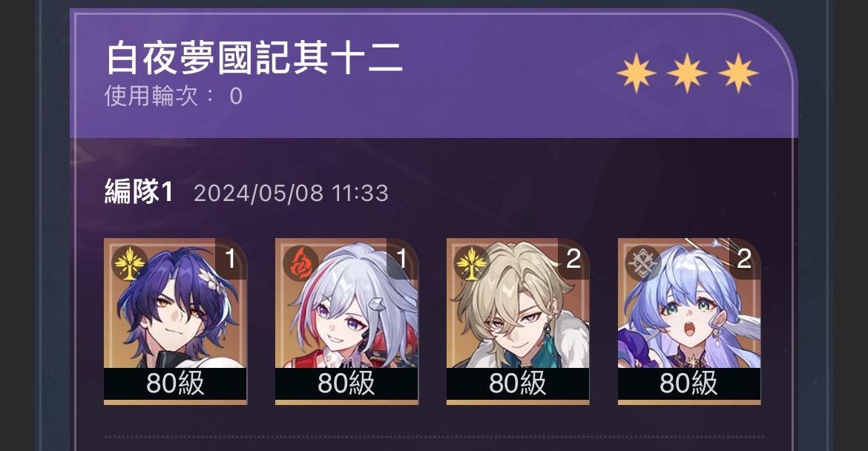
Task: Click the middle gold star rating icon
Action: click(x=687, y=73)
